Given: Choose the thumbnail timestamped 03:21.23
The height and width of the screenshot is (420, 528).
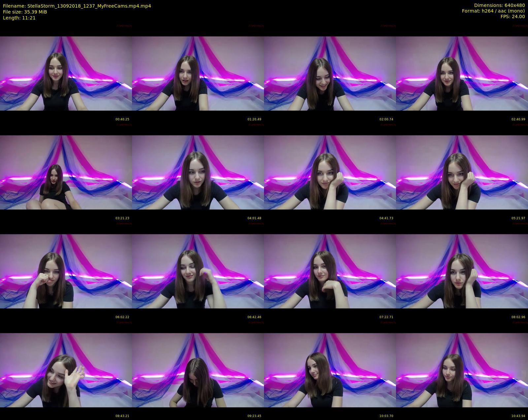Looking at the screenshot, I should coord(66,172).
